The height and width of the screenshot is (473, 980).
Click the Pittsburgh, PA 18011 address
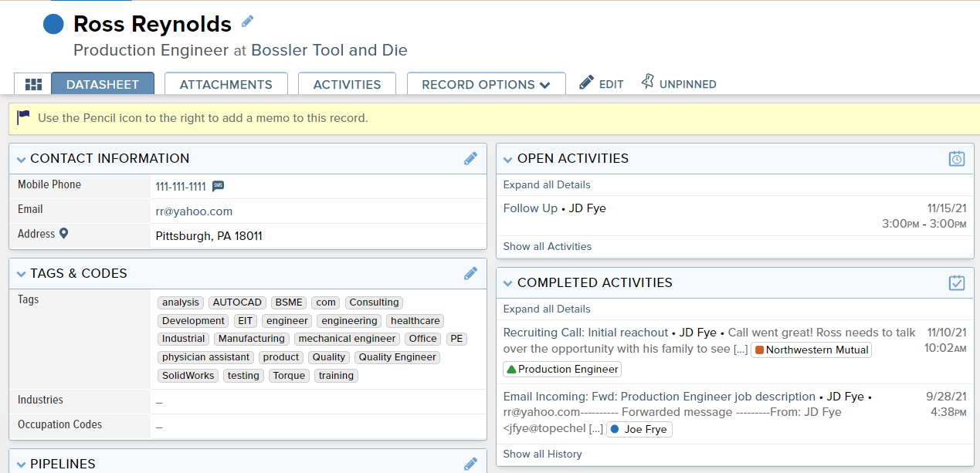click(x=209, y=236)
